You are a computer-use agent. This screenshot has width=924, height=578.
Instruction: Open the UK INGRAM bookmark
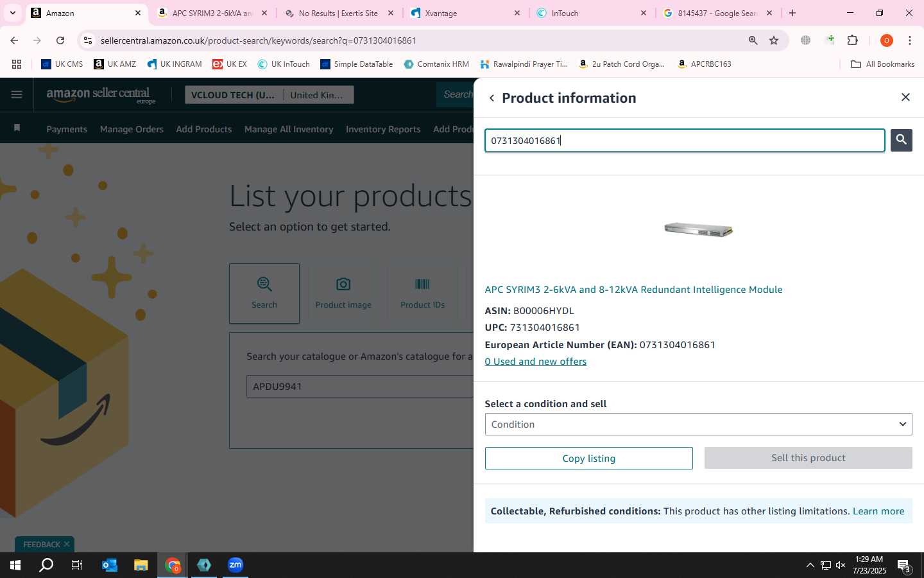(174, 64)
